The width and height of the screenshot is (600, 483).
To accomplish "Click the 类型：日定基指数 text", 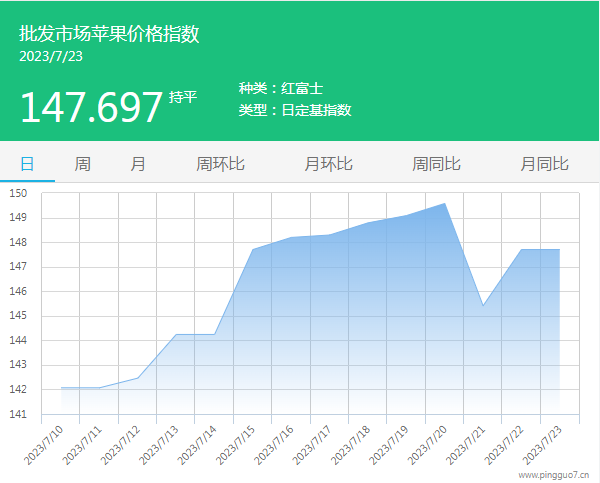I will [x=295, y=110].
